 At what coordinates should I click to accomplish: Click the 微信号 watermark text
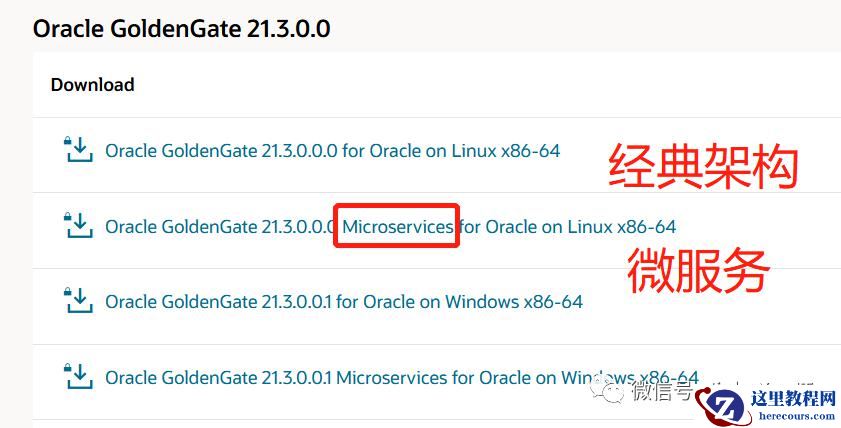tap(663, 390)
